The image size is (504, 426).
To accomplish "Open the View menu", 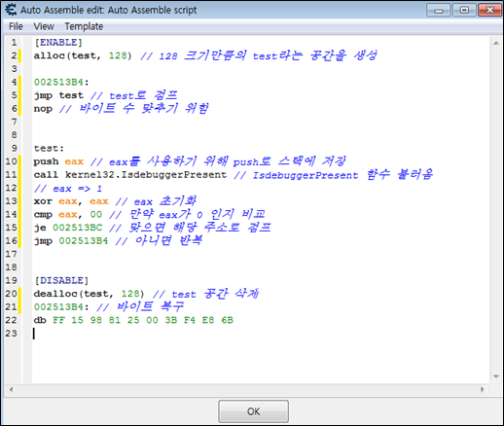I will tap(44, 26).
